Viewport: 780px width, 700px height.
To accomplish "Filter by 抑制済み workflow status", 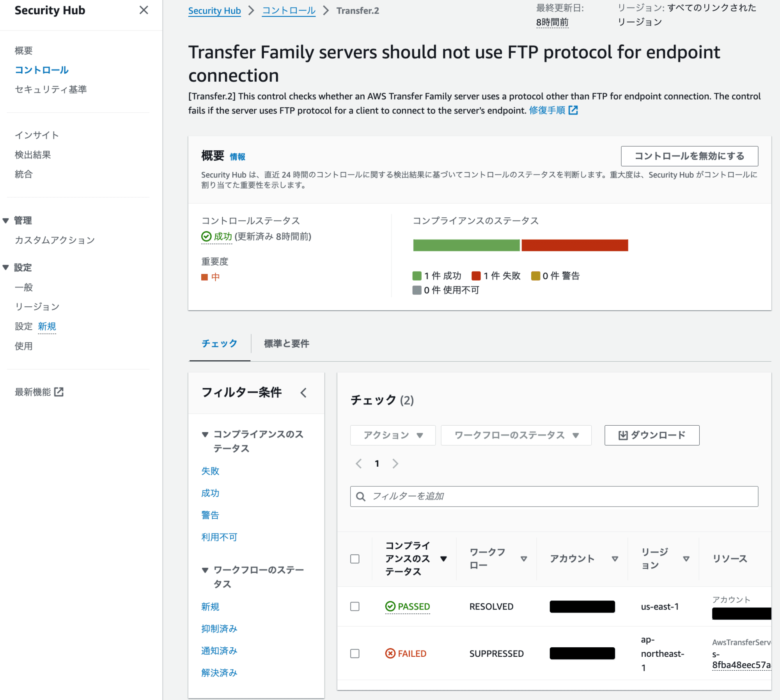I will 219,629.
